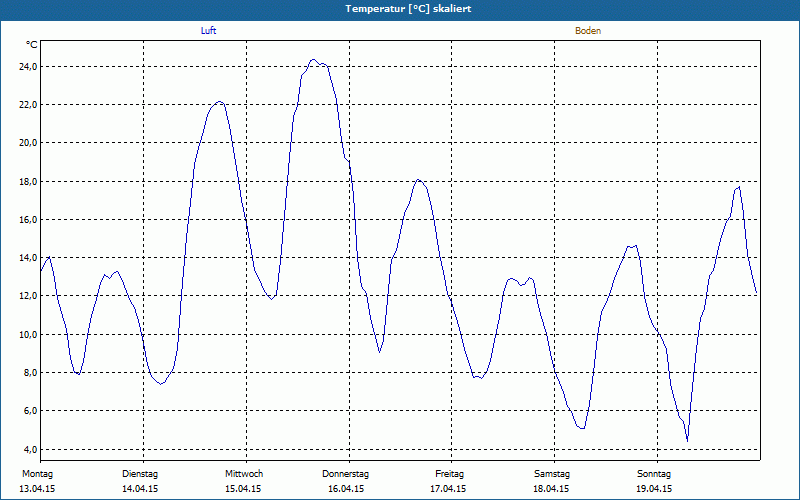Click the 12,0 y-axis value
The width and height of the screenshot is (800, 500).
pyautogui.click(x=29, y=296)
